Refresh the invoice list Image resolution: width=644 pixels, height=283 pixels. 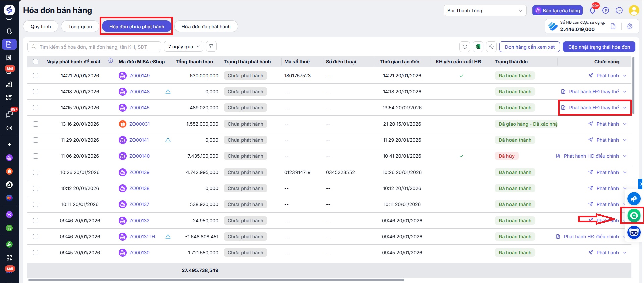tap(465, 47)
